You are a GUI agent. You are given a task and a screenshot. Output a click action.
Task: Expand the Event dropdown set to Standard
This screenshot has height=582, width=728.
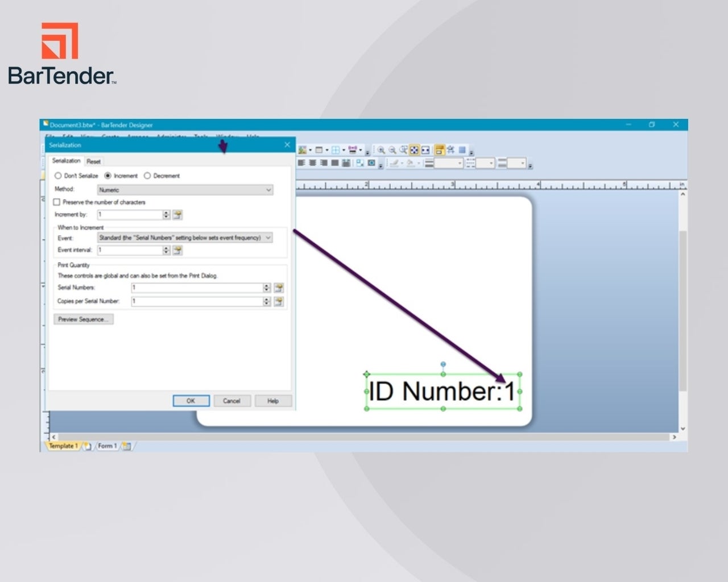click(x=185, y=238)
